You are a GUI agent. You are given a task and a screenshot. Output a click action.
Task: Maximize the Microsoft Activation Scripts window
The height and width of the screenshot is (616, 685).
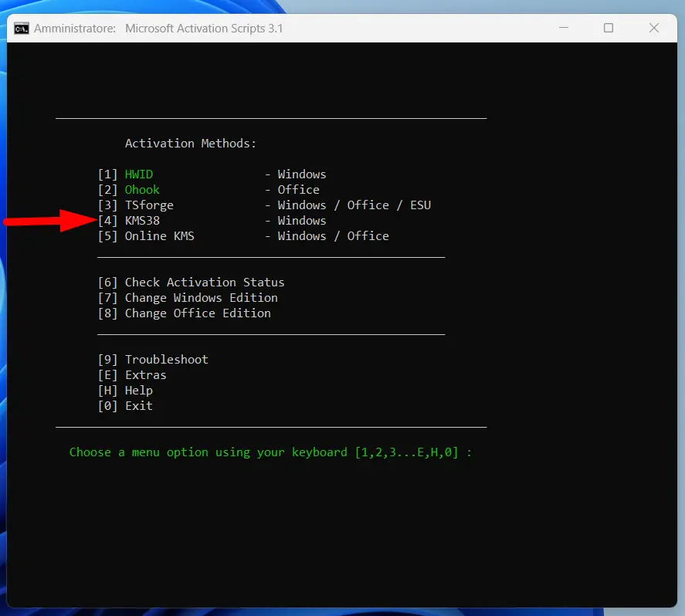point(608,28)
